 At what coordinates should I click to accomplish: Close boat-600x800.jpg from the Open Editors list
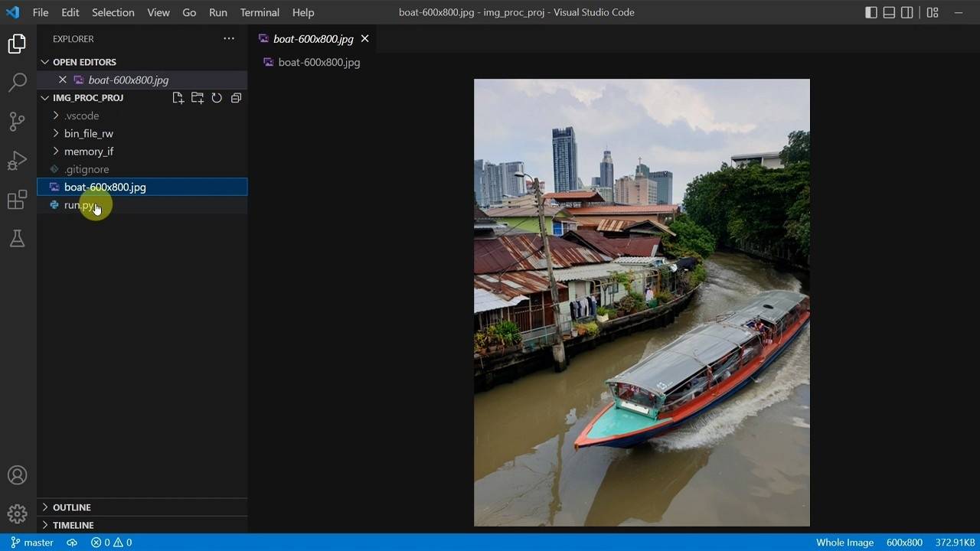[x=63, y=80]
